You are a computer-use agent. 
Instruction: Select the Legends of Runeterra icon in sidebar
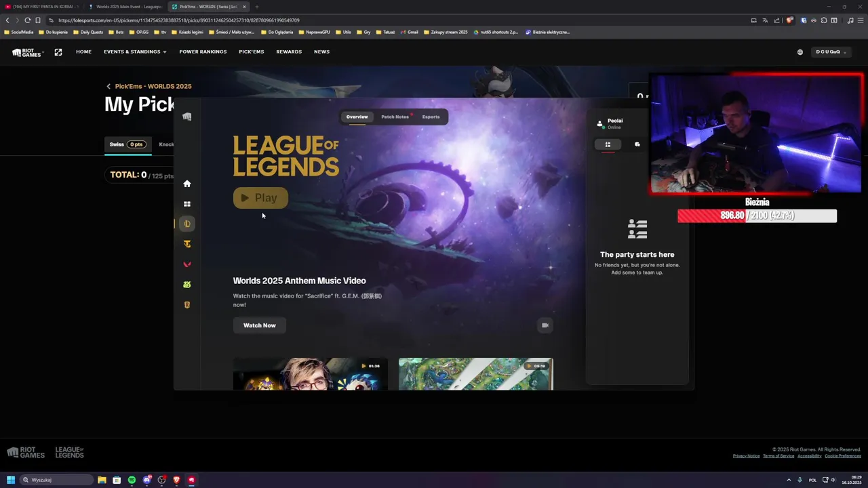(187, 305)
